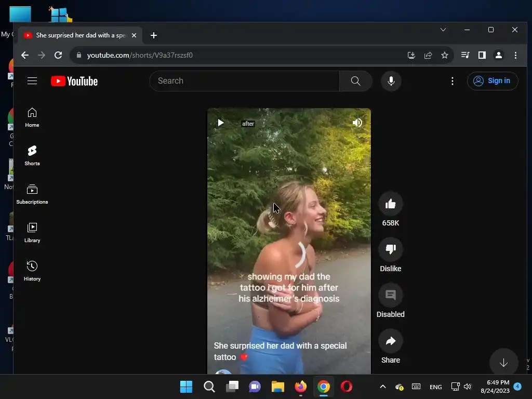Open Firefox on taskbar
This screenshot has height=399, width=532.
[301, 387]
